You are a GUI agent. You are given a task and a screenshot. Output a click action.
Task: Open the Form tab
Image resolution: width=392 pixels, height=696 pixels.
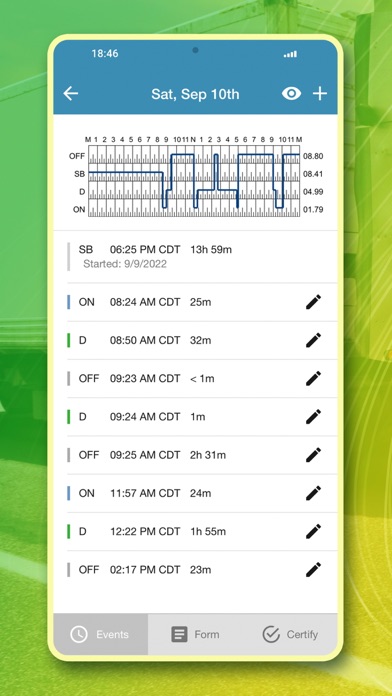point(195,634)
